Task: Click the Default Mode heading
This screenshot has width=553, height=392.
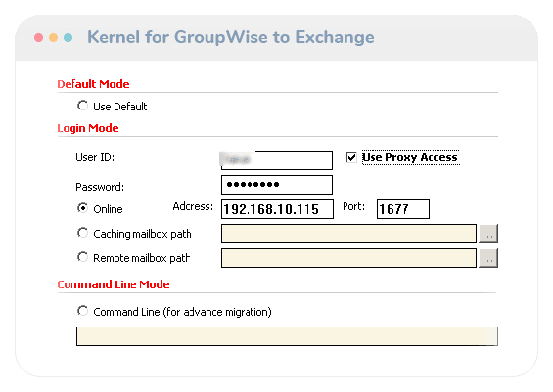Action: click(x=93, y=84)
